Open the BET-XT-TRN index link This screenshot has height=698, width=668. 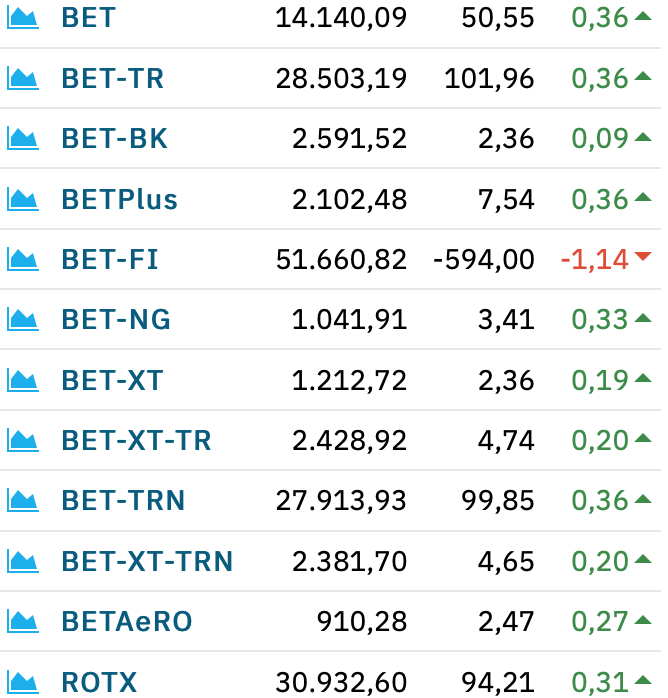(x=147, y=561)
